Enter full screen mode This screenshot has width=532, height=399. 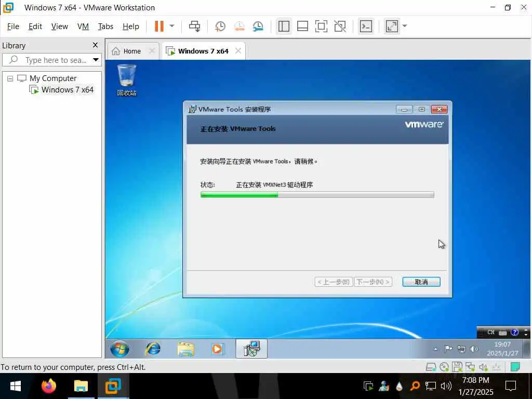tap(321, 26)
